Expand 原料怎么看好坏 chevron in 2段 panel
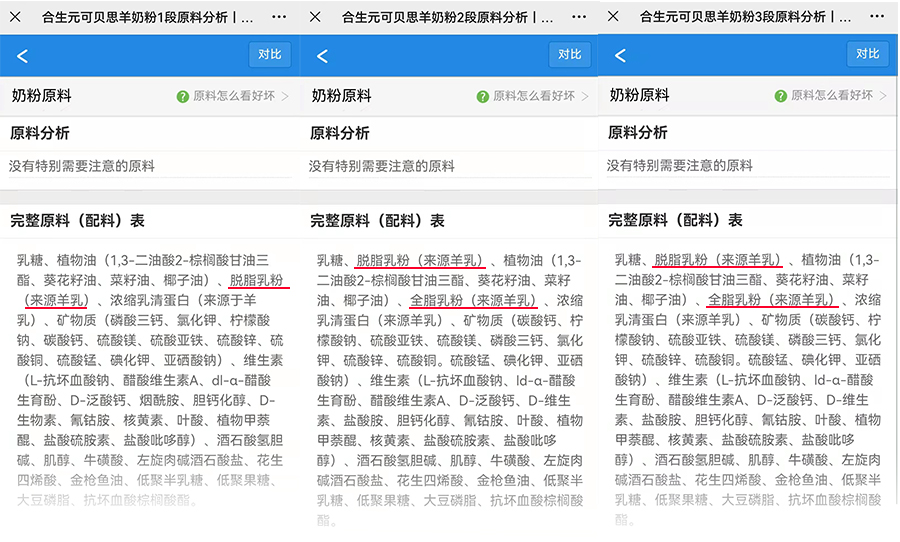The image size is (900, 542). point(584,97)
